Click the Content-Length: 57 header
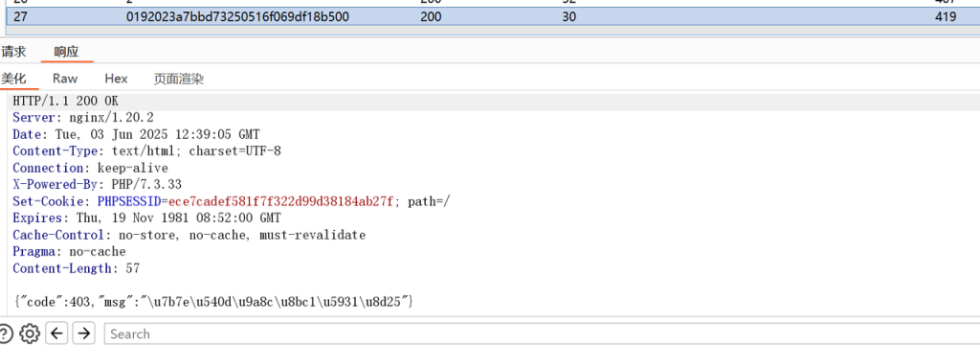 click(76, 268)
